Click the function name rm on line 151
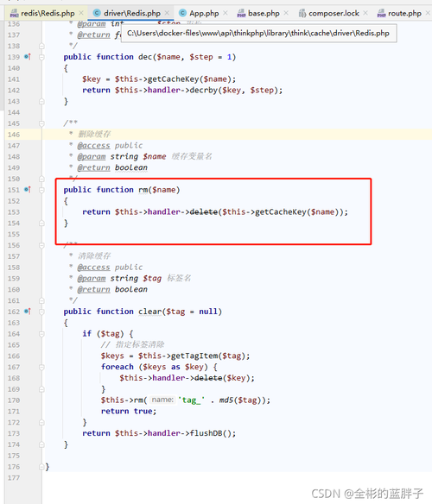 coord(143,190)
